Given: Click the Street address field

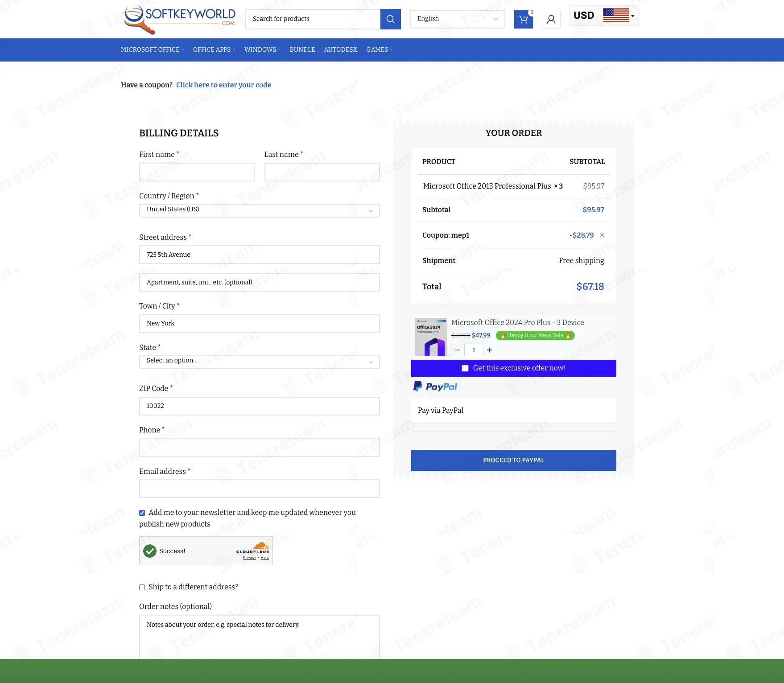Looking at the screenshot, I should [259, 255].
